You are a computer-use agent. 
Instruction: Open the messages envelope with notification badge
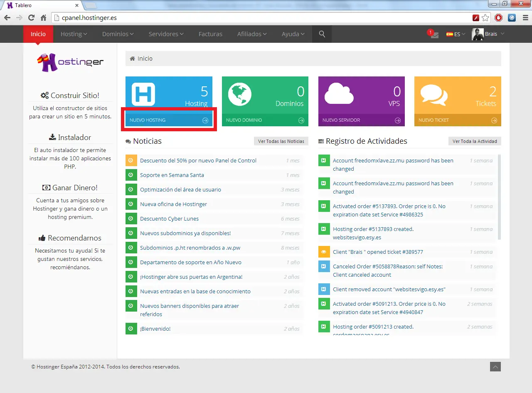tap(433, 34)
